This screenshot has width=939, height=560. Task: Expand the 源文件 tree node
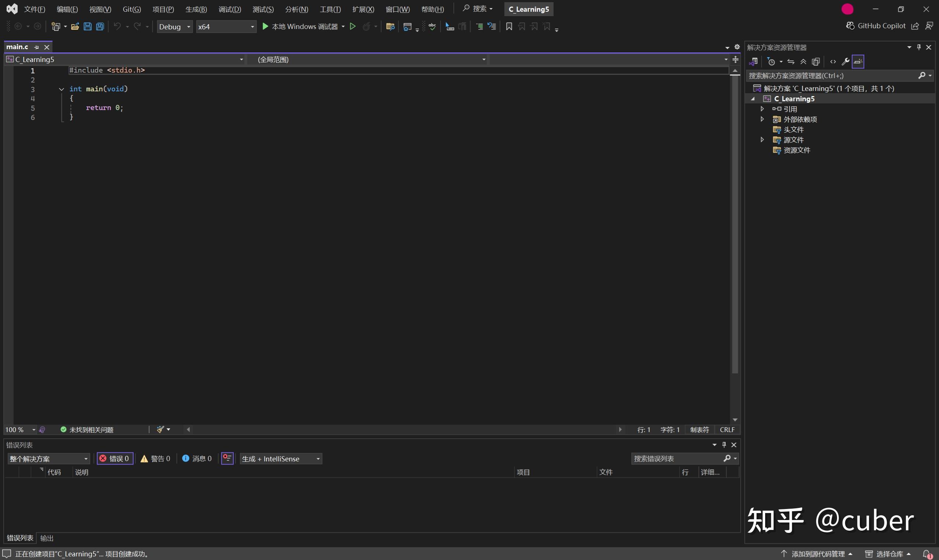coord(761,139)
